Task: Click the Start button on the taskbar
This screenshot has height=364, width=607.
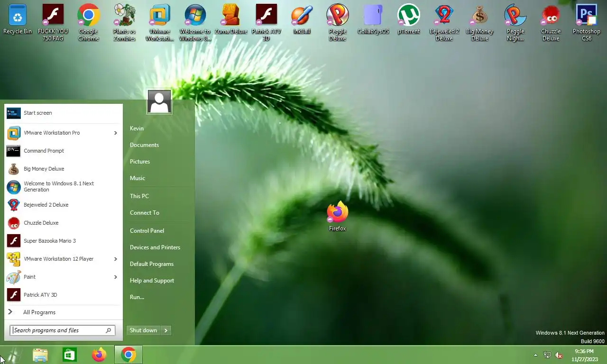Action: tap(12, 355)
